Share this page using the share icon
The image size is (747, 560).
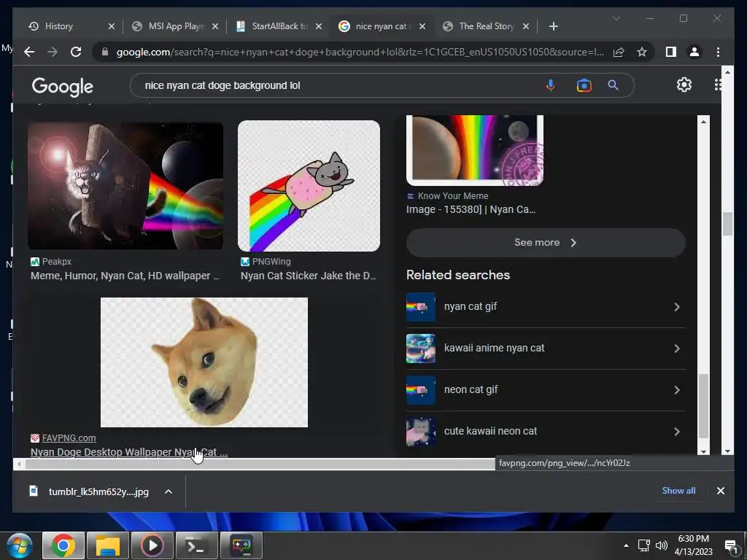619,52
